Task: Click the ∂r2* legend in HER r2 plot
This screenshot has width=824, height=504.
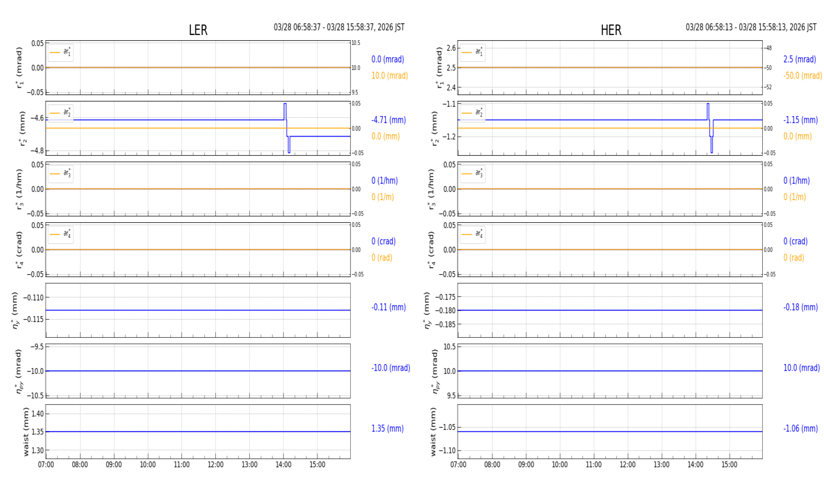Action: point(472,113)
